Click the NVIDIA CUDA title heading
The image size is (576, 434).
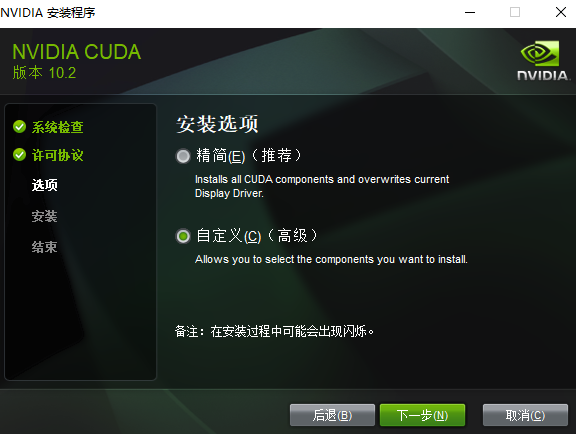(x=77, y=52)
